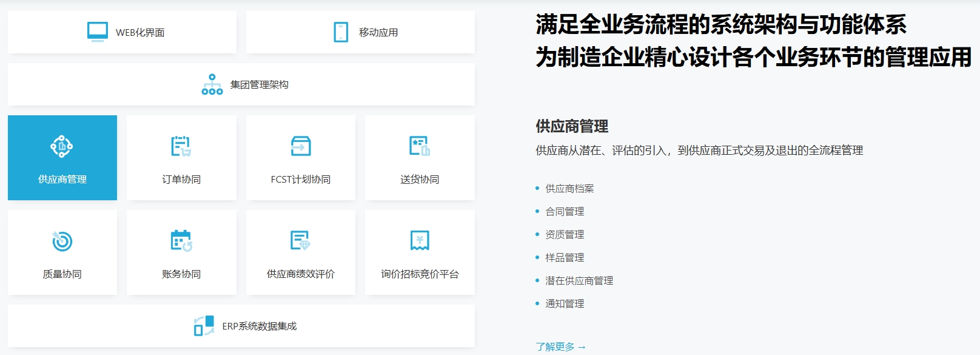Click the 移动应用 phone icon

pyautogui.click(x=341, y=32)
